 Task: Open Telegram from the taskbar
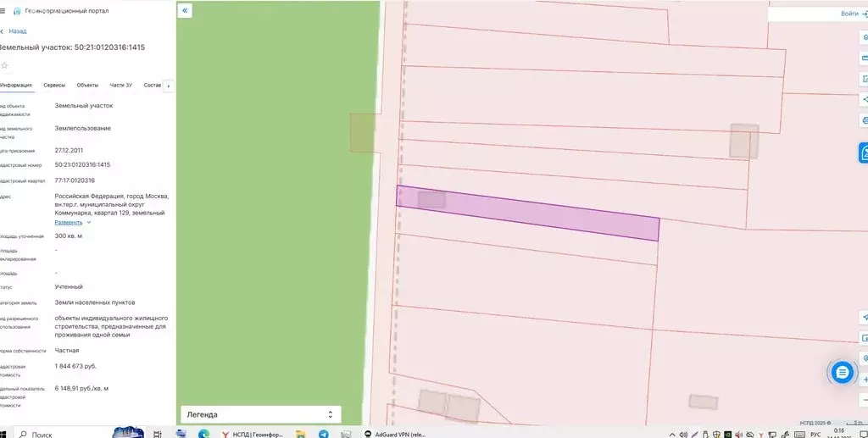(324, 433)
